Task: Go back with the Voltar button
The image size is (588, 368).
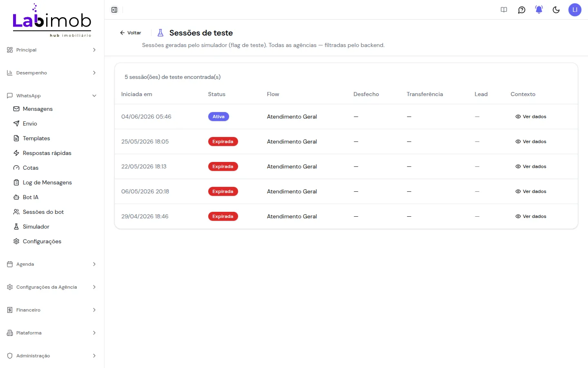Action: click(x=130, y=33)
